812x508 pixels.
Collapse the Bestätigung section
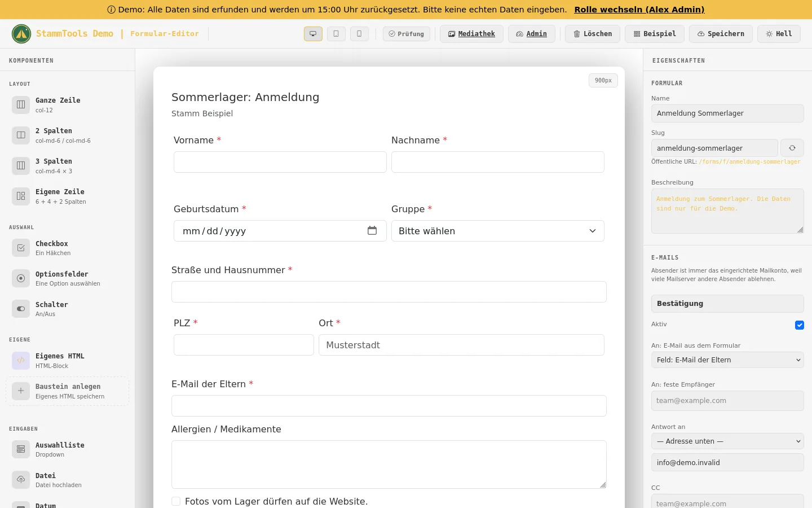(727, 304)
